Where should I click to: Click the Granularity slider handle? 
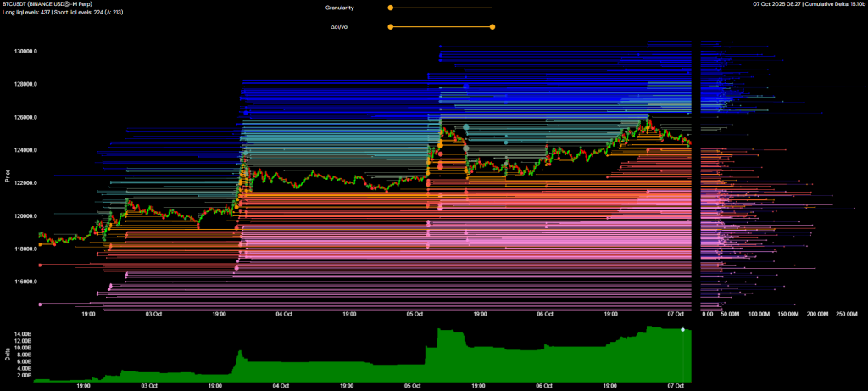(x=390, y=8)
